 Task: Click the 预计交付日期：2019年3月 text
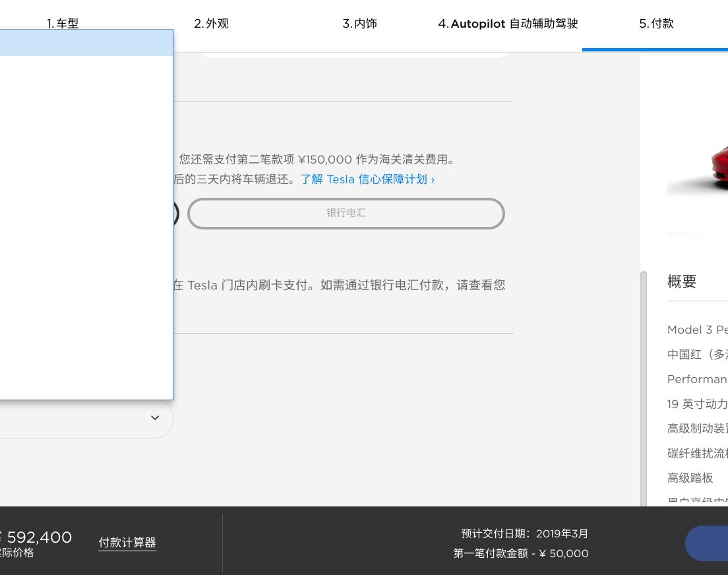pyautogui.click(x=525, y=533)
